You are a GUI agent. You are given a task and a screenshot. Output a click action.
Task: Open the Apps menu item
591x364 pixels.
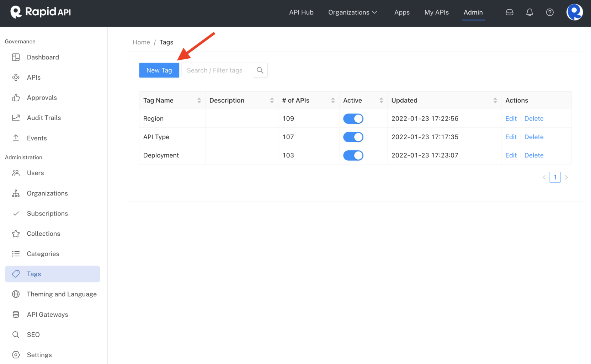pos(402,12)
